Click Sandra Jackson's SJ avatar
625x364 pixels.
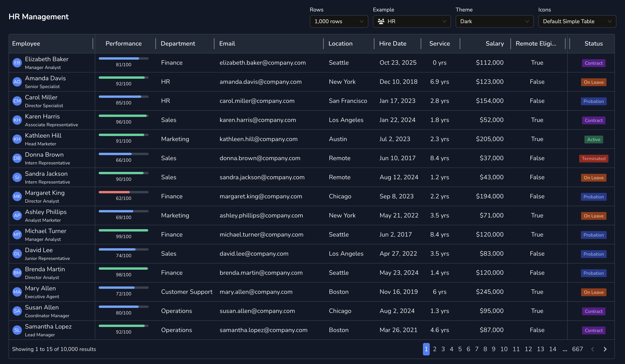[17, 177]
